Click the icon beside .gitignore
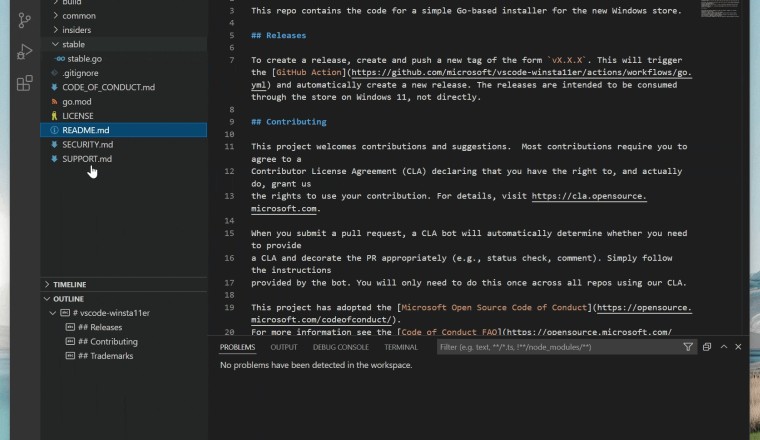Screen dimensions: 760x440 54,73
